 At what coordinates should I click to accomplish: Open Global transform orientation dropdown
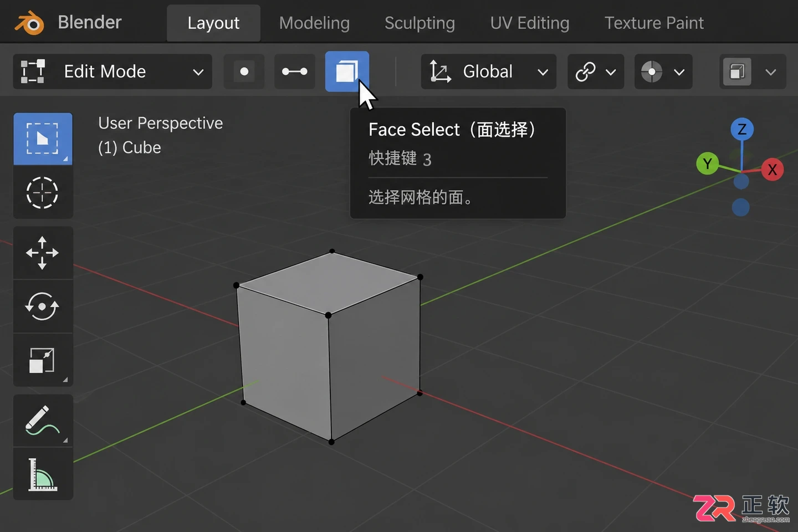(x=488, y=71)
